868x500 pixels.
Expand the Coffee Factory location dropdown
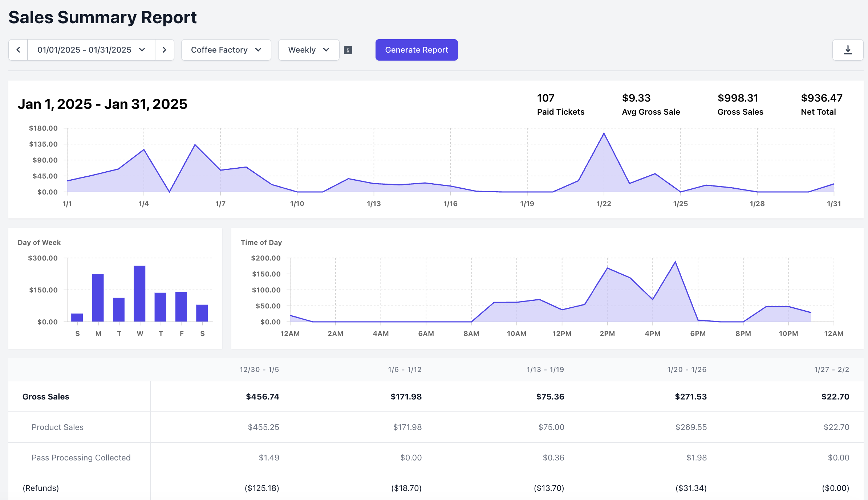click(226, 50)
